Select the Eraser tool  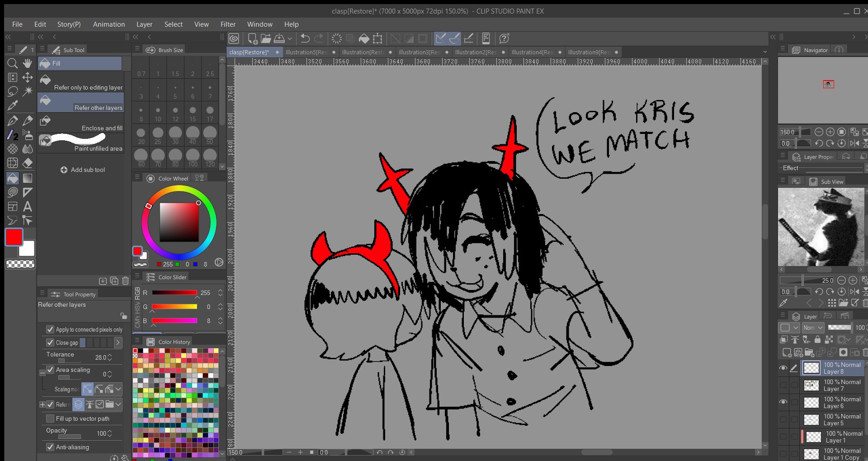28,162
